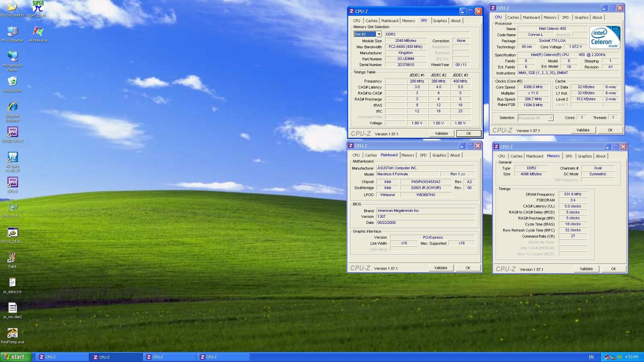Activate fourth CPU-Z taskbar button
This screenshot has width=644, height=362.
[x=223, y=357]
